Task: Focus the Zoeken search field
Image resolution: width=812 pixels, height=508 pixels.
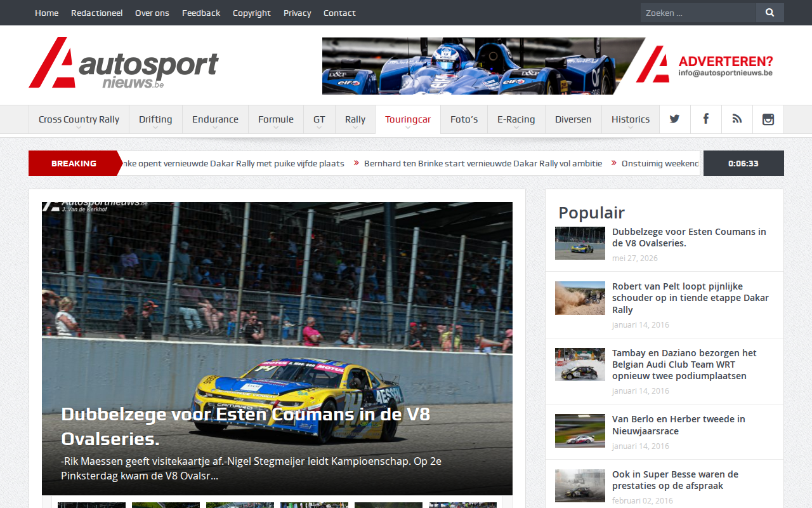Action: [698, 13]
